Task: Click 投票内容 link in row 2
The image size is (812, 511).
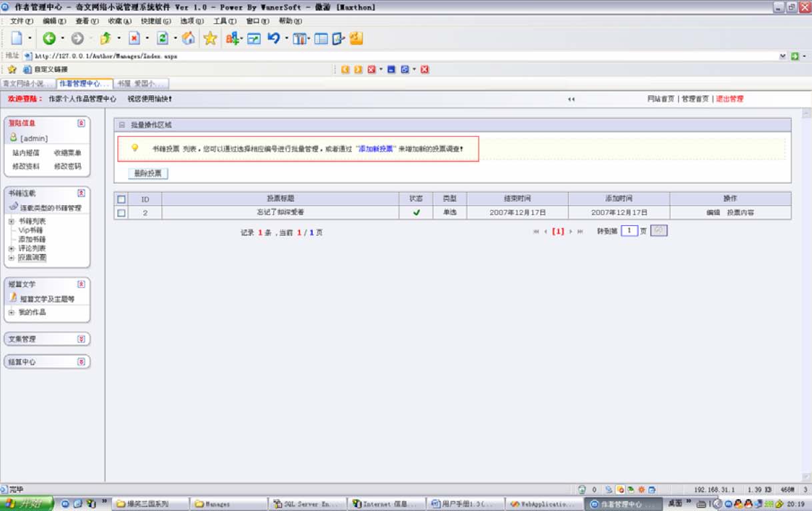Action: [740, 213]
